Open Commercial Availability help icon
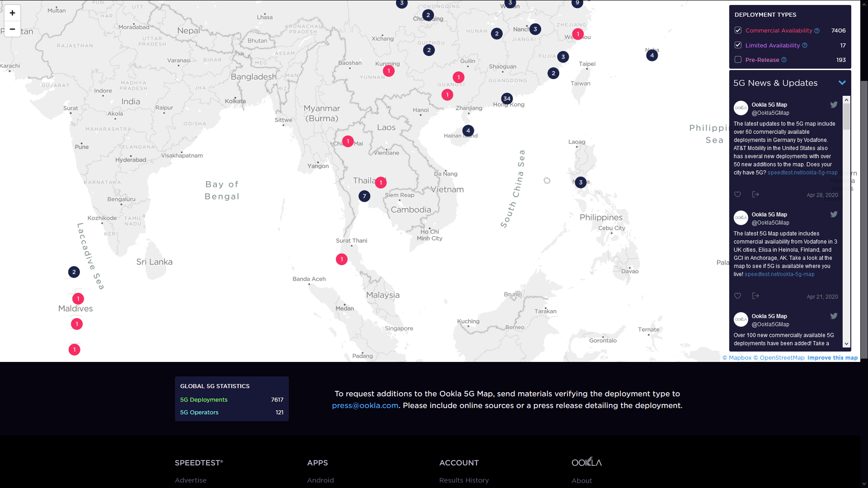868x488 pixels. point(817,31)
